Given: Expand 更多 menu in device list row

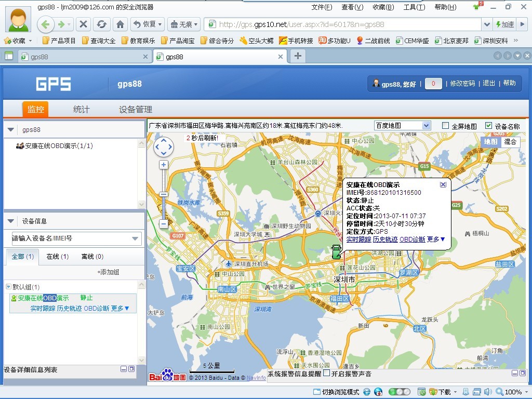Looking at the screenshot, I should (x=120, y=309).
